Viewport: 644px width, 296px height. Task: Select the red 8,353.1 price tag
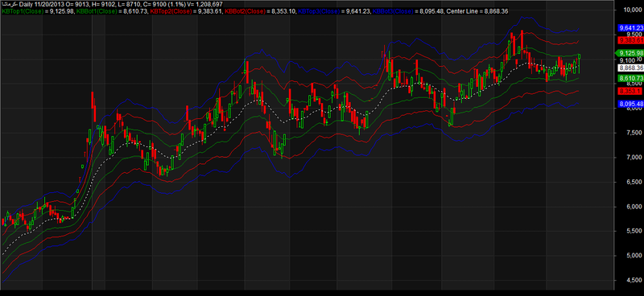(x=631, y=91)
